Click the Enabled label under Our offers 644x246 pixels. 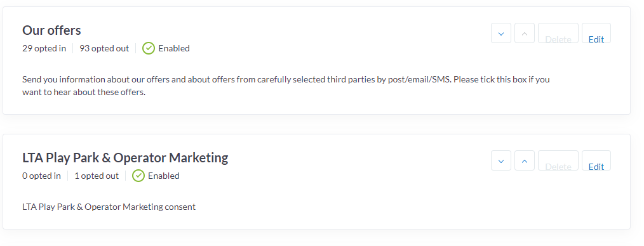tap(174, 48)
